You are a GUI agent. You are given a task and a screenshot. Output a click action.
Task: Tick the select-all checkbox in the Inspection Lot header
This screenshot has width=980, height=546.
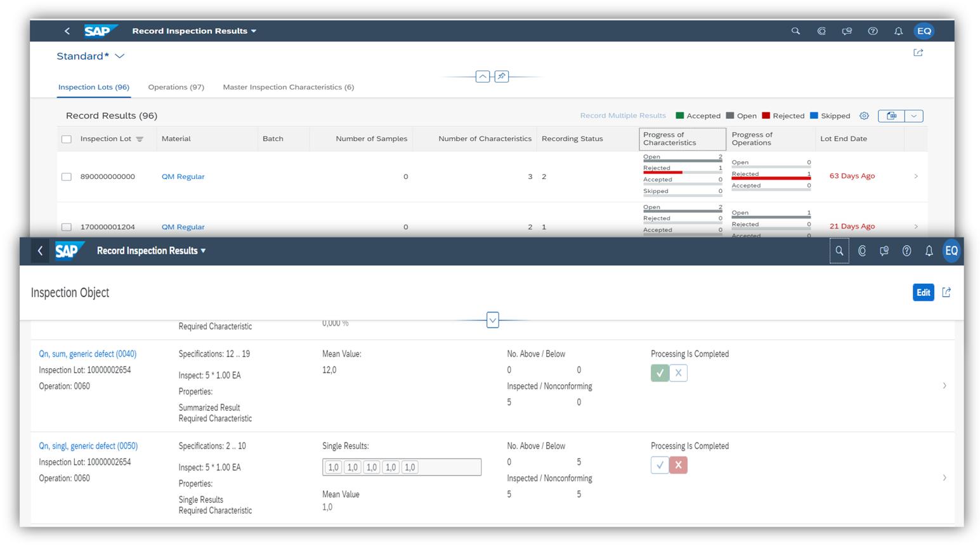(x=67, y=139)
